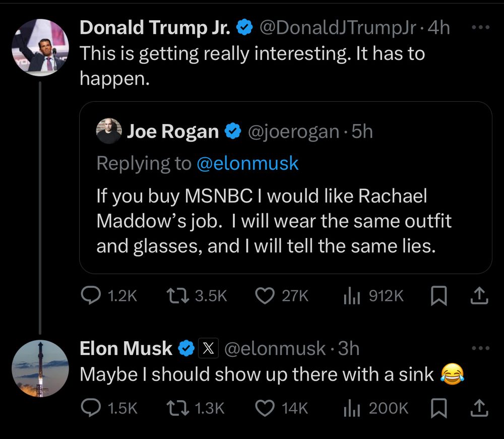Open more options on Elon Musk's tweet
Viewport: 504px width, 439px height.
coord(481,347)
